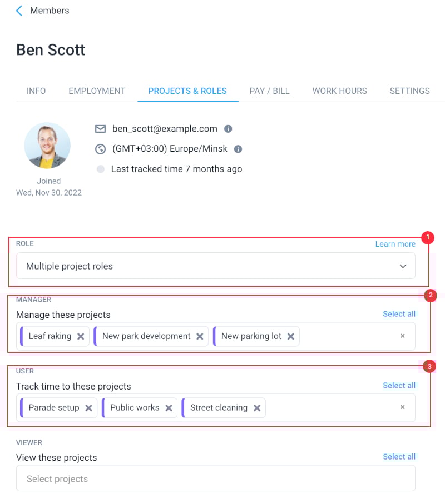The image size is (445, 504).
Task: Click the info icon beside the email address
Action: [228, 129]
